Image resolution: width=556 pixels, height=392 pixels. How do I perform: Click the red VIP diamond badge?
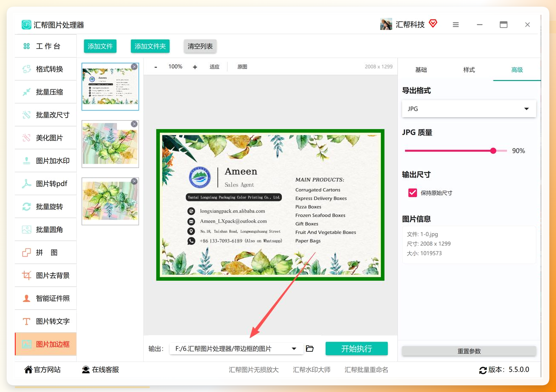[x=433, y=23]
